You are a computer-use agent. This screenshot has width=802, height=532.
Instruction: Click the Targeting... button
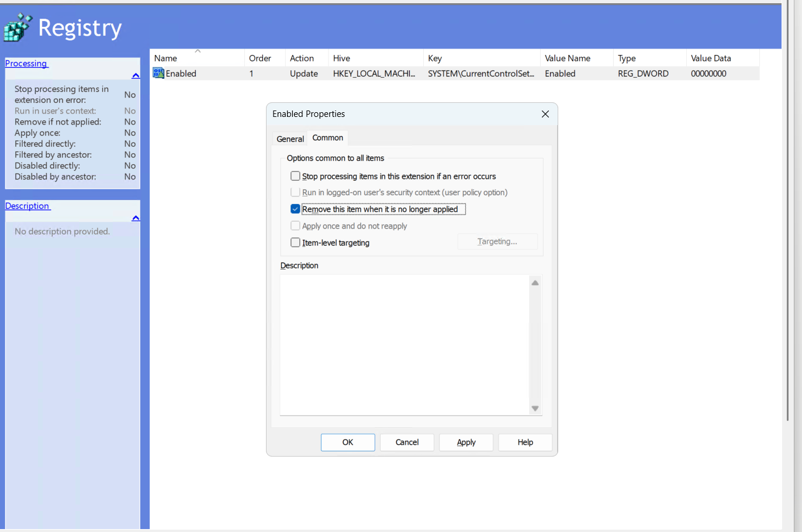coord(497,241)
